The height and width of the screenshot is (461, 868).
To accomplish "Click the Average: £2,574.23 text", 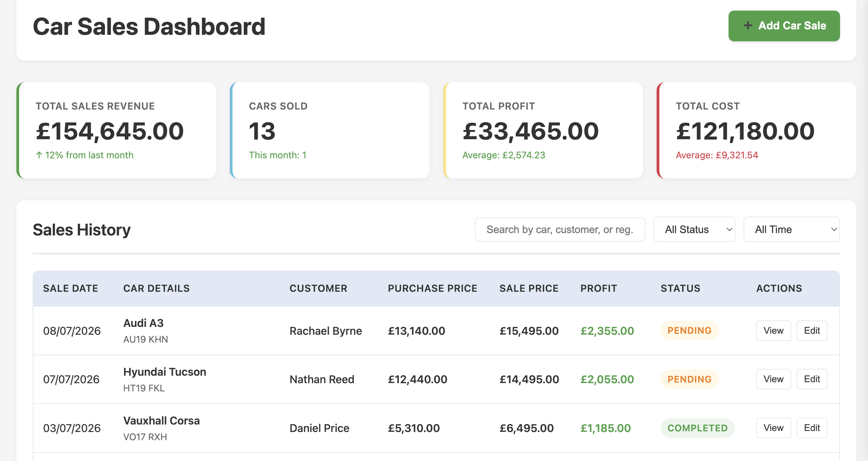I will point(504,155).
